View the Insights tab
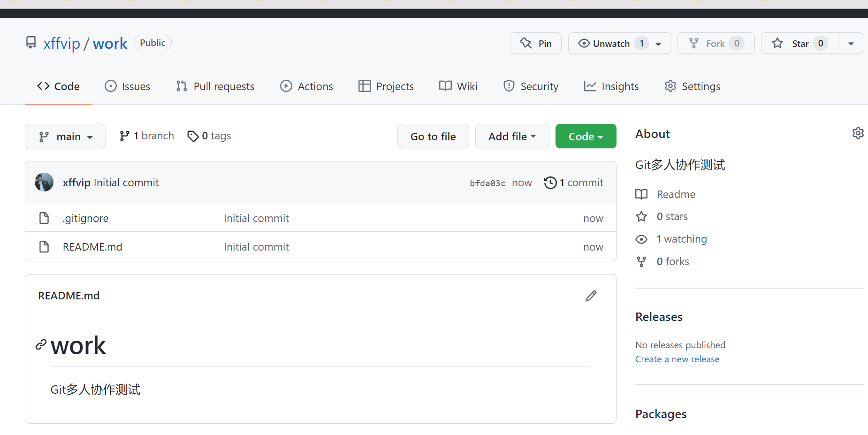Screen dimensions: 868x435 point(611,86)
